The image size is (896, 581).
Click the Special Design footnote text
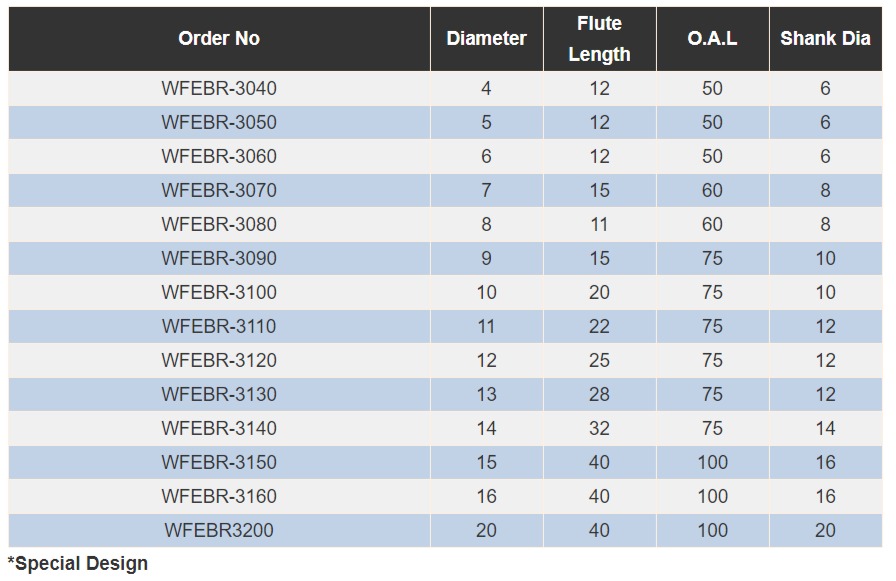click(x=78, y=564)
